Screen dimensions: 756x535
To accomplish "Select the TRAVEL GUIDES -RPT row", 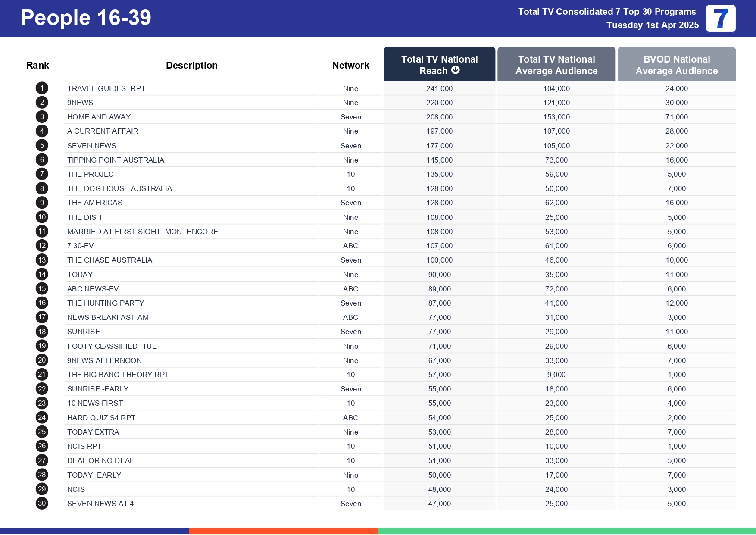I will click(x=106, y=88).
